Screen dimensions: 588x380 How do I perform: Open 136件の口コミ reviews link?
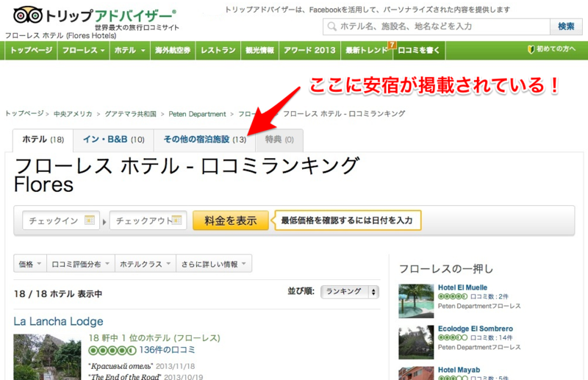tap(168, 350)
